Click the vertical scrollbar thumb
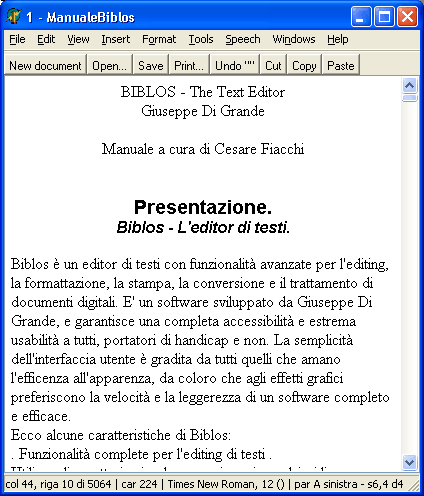The image size is (424, 496). [x=409, y=98]
